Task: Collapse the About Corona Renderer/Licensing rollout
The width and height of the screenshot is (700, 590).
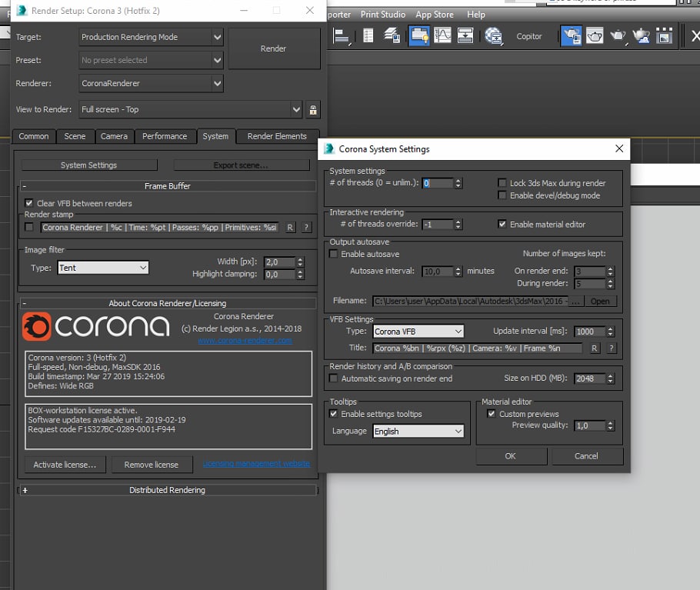Action: coord(168,304)
